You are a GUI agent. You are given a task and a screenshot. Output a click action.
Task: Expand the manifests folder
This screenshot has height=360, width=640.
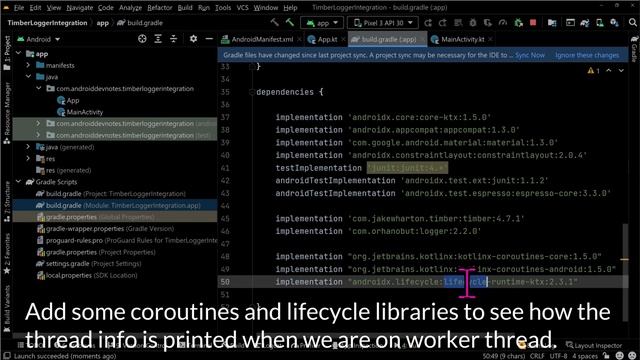(28, 65)
